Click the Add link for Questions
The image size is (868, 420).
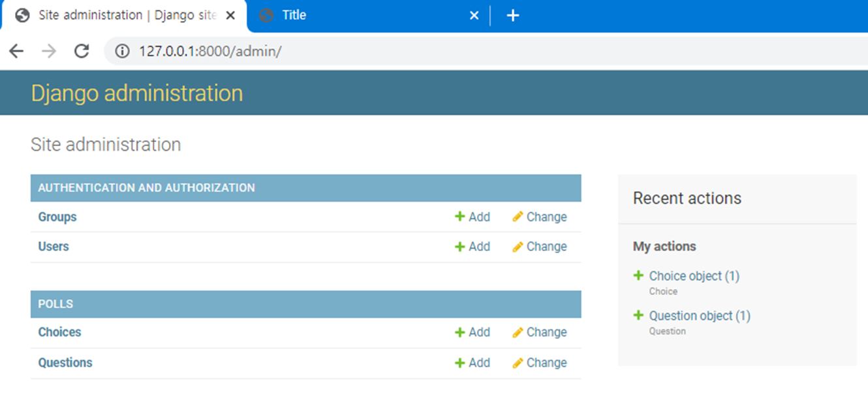pos(479,363)
